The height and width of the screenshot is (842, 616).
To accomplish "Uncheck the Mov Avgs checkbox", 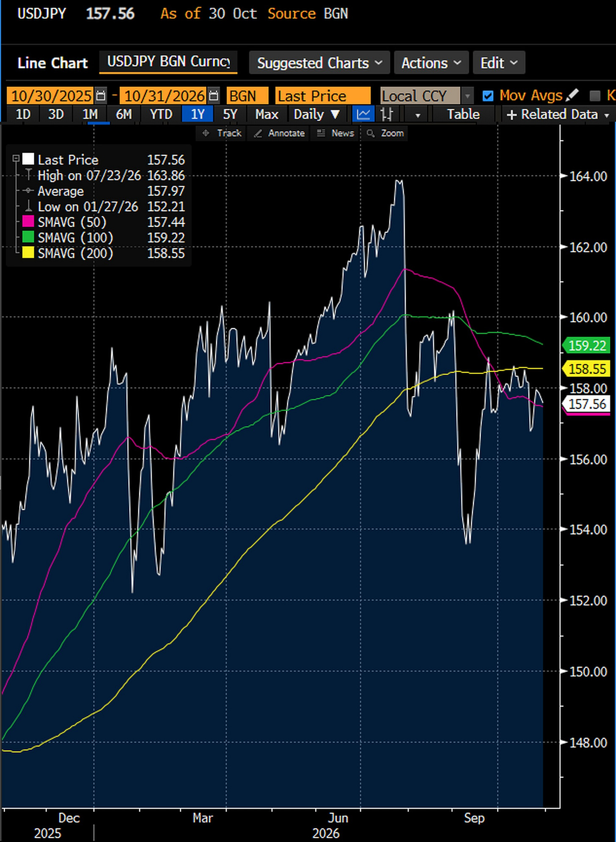I will (488, 96).
